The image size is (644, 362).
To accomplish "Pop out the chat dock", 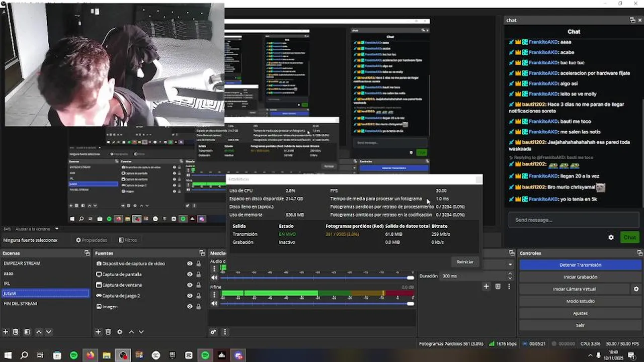I will 632,20.
